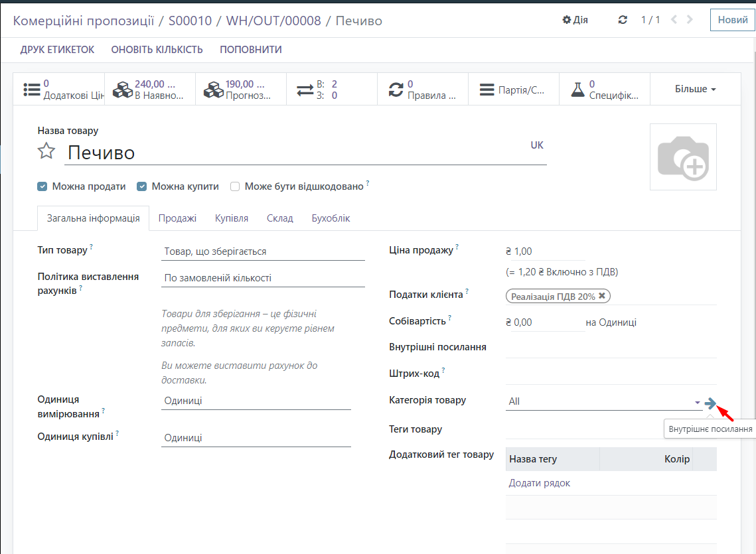Expand the Більше dropdown menu
The width and height of the screenshot is (756, 554).
(x=695, y=89)
